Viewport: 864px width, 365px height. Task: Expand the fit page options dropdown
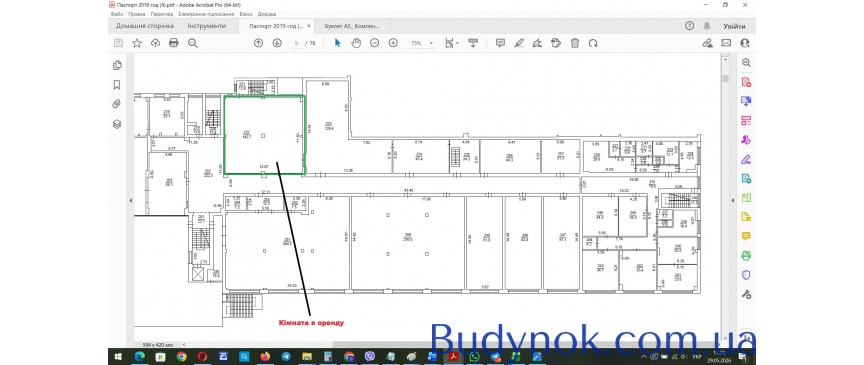point(457,44)
